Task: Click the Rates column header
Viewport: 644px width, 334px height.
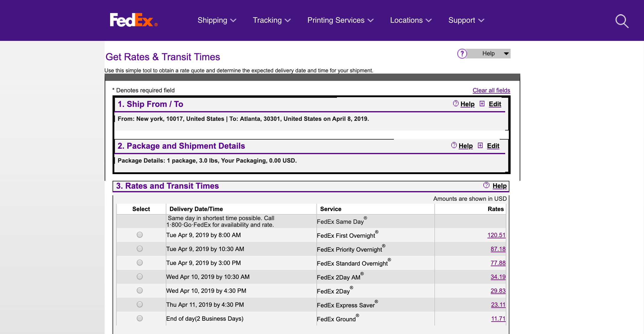Action: coord(495,209)
